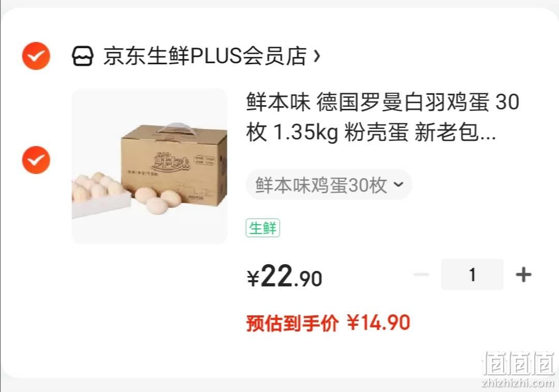The height and width of the screenshot is (392, 559).
Task: Open the store icon next to 京东生鲜PLUS会员店
Action: click(x=83, y=56)
